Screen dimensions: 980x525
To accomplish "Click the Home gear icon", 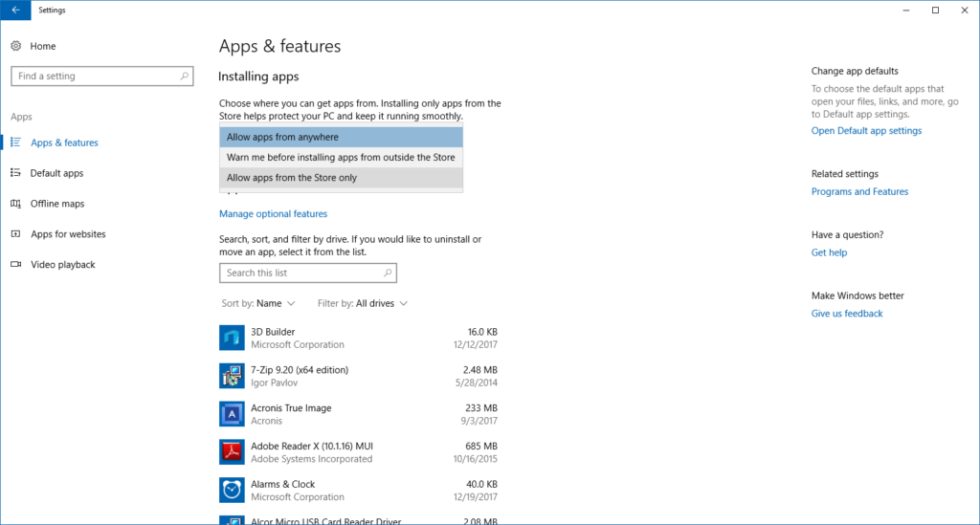I will pos(16,46).
